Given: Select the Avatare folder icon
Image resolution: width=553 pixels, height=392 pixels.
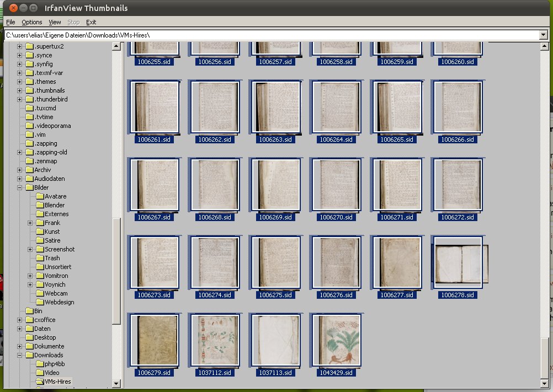Looking at the screenshot, I should tap(40, 196).
